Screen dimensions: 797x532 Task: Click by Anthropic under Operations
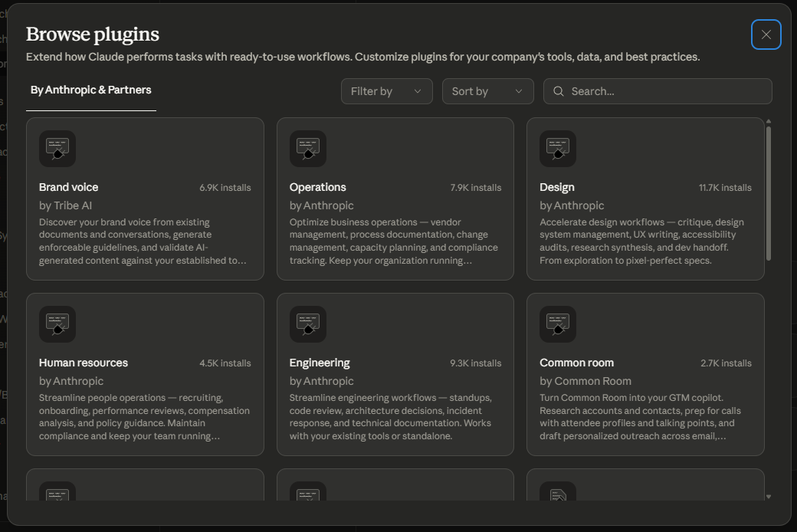(322, 205)
